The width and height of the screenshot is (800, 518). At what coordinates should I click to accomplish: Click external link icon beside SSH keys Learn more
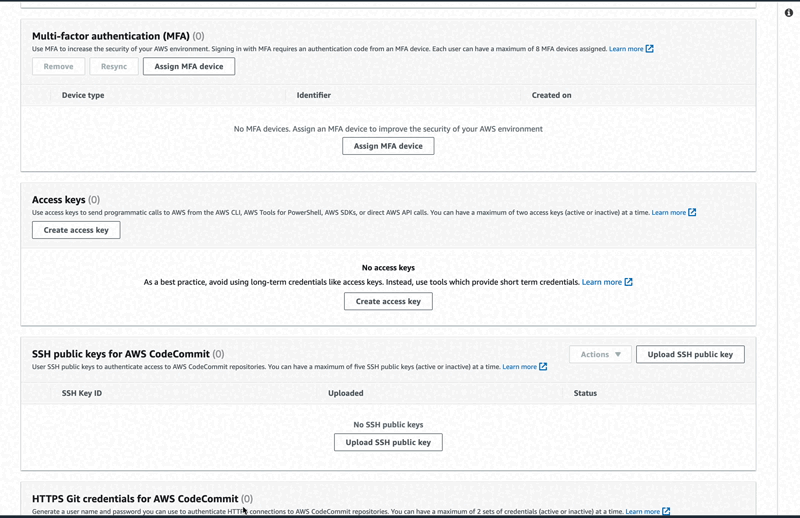coord(543,366)
